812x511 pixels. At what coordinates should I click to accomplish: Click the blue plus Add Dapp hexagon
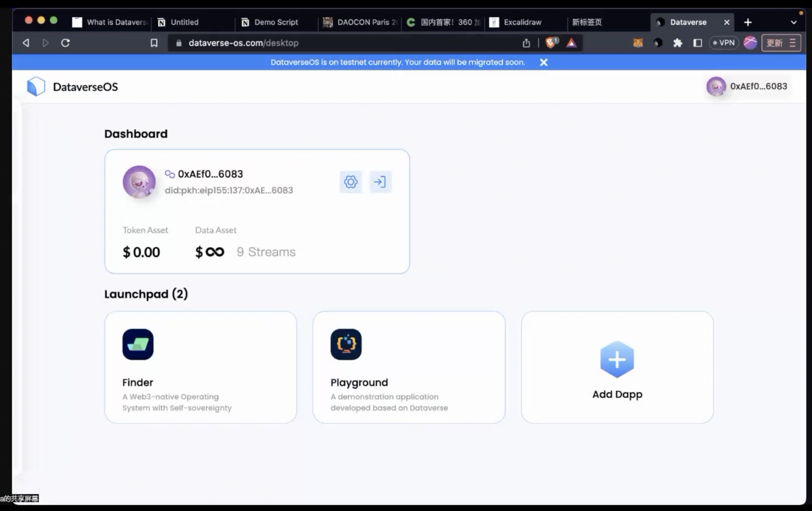point(617,359)
